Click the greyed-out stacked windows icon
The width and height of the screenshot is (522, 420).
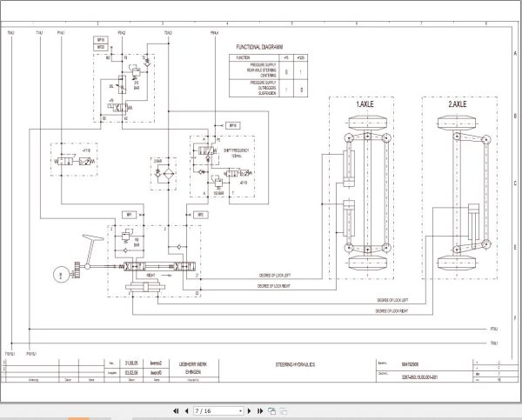pyautogui.click(x=283, y=411)
